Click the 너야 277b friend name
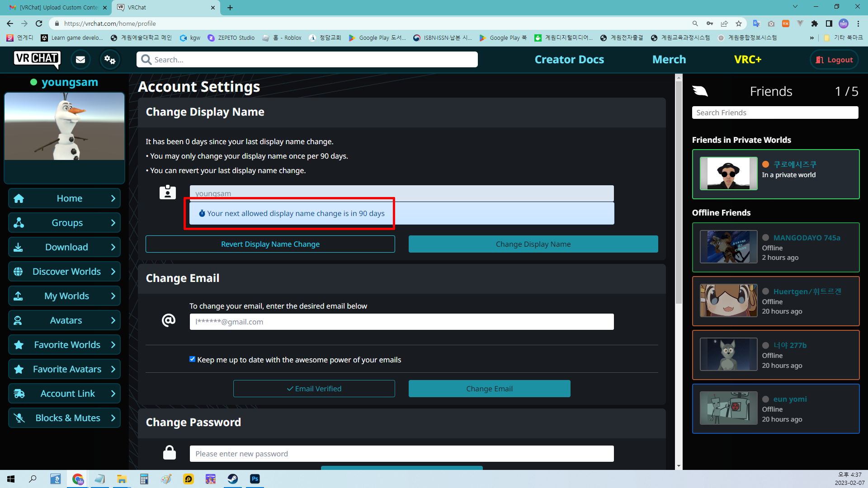The height and width of the screenshot is (488, 868). coord(790,345)
